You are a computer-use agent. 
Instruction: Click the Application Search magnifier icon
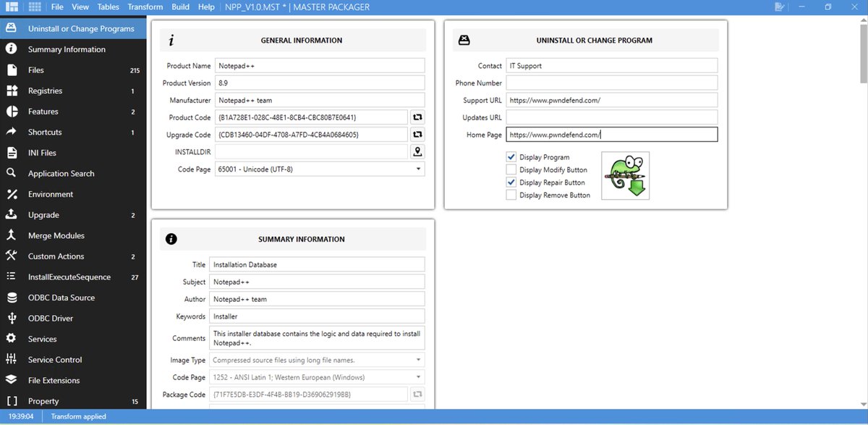(x=12, y=174)
